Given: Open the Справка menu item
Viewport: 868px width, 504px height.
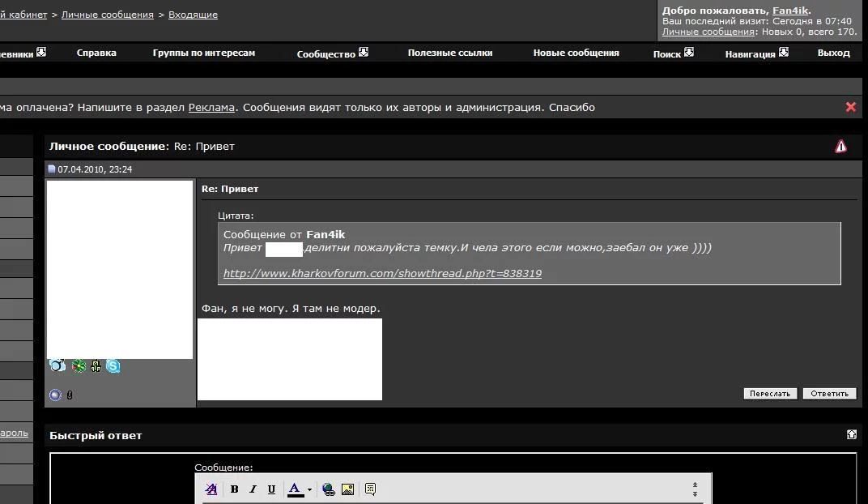Looking at the screenshot, I should [x=96, y=53].
